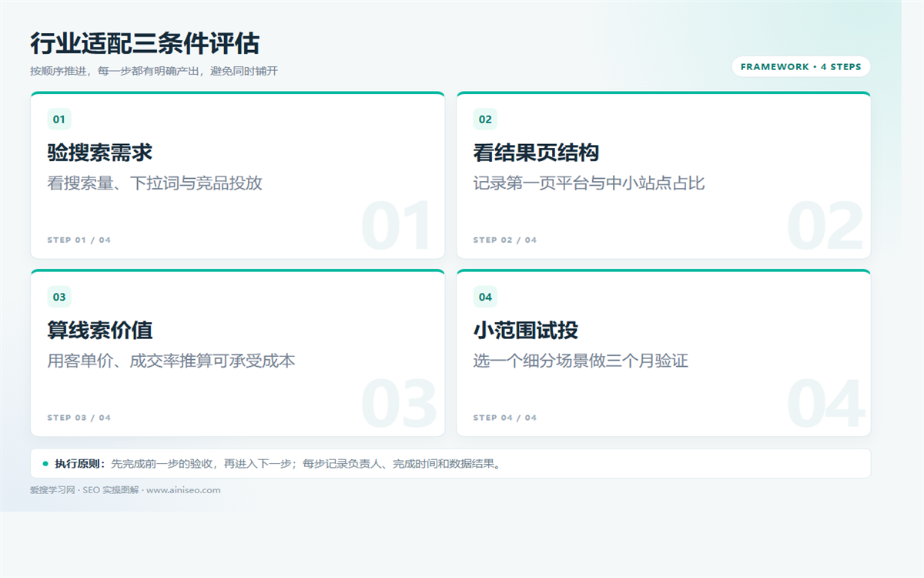Viewport: 924px width, 578px height.
Task: Click the heading 算线索价值
Action: point(100,331)
